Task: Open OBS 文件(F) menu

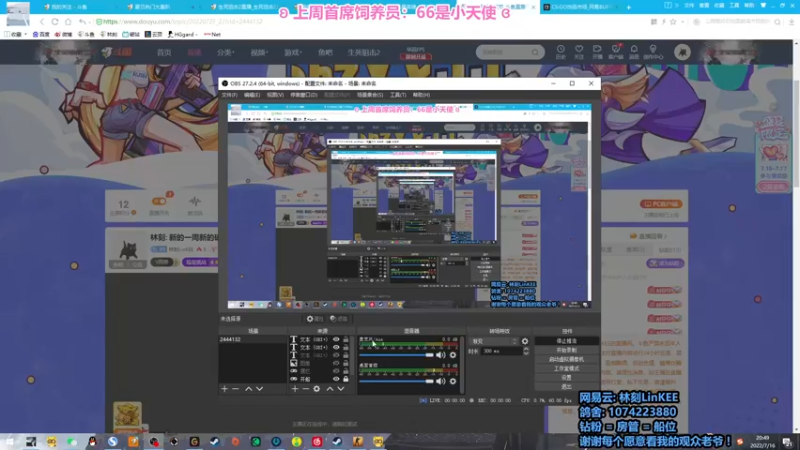Action: pyautogui.click(x=229, y=95)
